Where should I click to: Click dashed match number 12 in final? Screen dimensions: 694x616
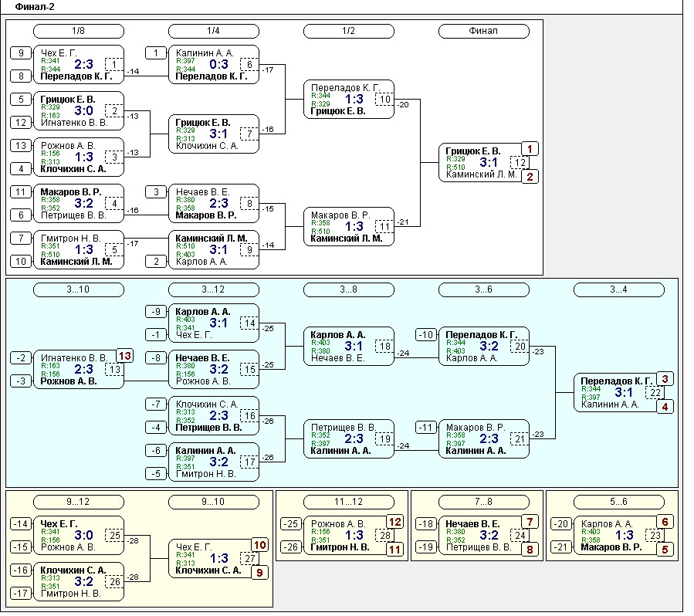coord(520,163)
